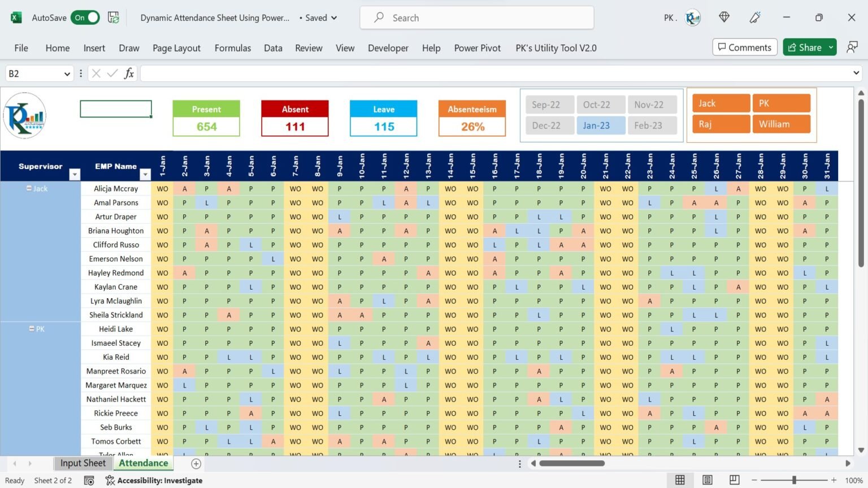Click the zoom slider handle
This screenshot has width=868, height=488.
[x=794, y=480]
